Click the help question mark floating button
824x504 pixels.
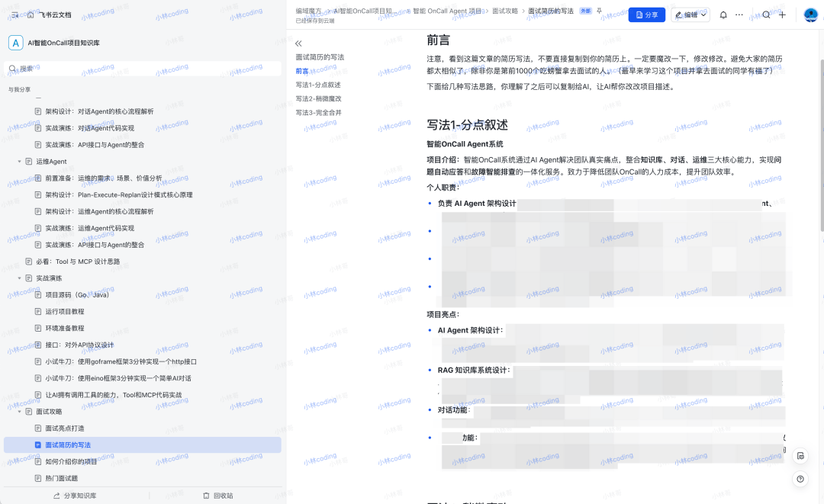[x=800, y=479]
